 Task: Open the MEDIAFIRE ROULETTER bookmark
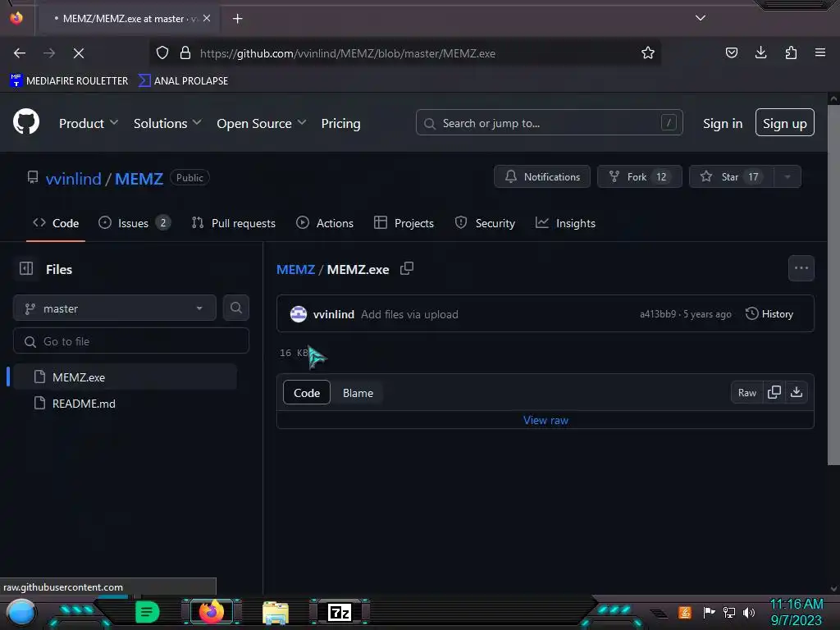click(69, 81)
